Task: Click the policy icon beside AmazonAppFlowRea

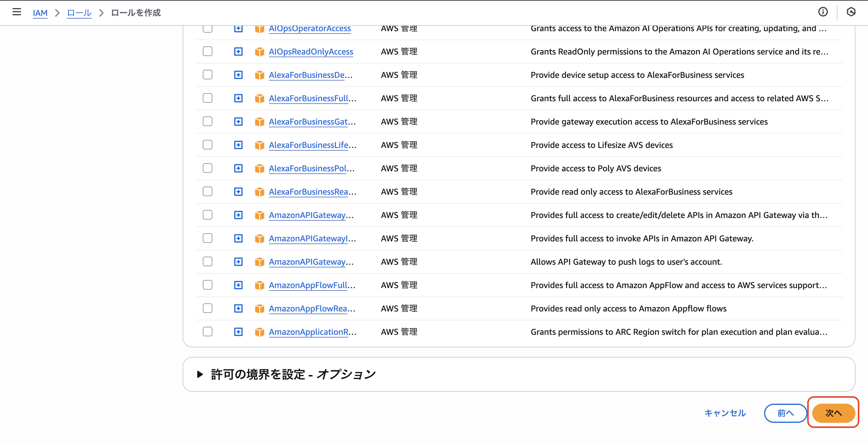Action: [259, 308]
